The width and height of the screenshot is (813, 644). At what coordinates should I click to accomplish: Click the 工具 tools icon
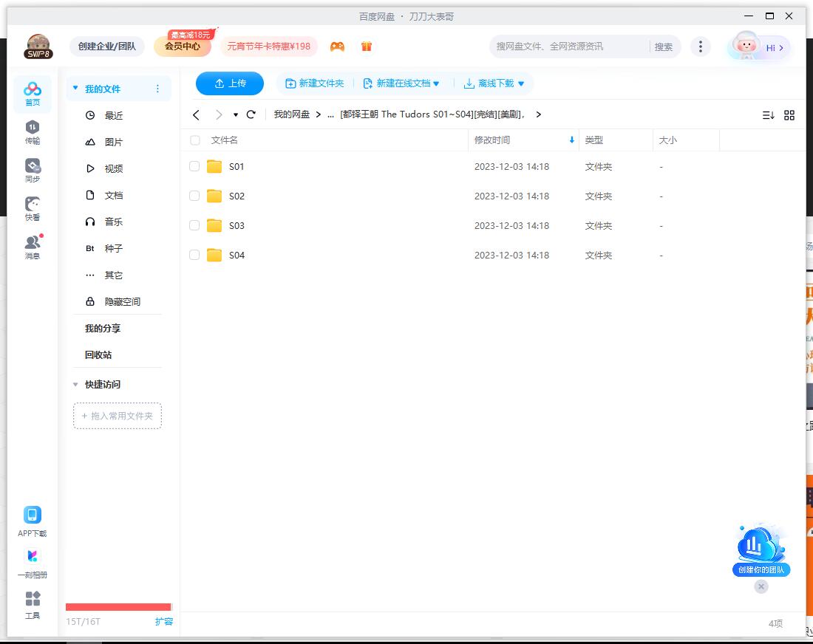33,604
